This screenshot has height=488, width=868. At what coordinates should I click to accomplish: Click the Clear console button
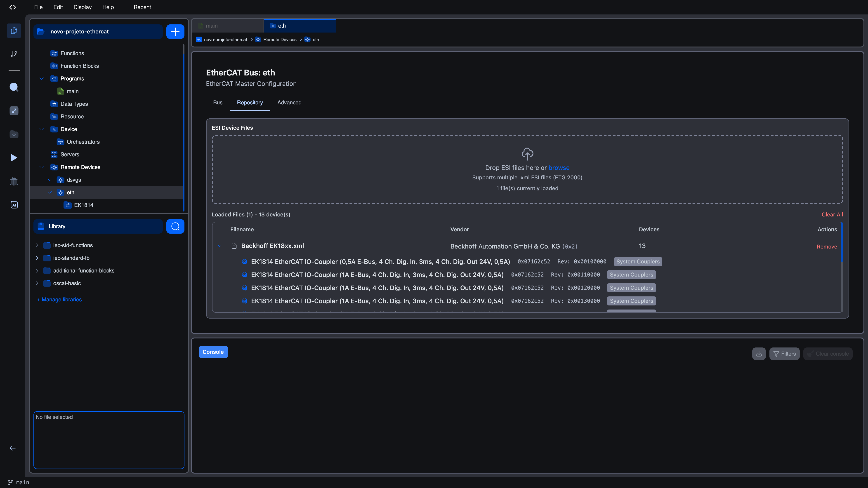click(828, 354)
